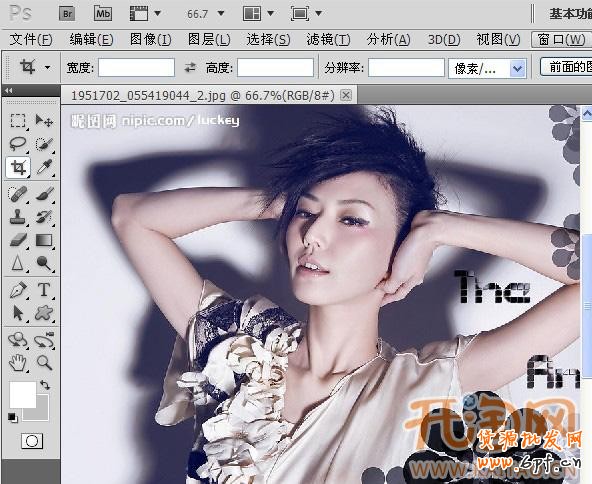This screenshot has height=484, width=592.
Task: Open the resolution unit dropdown 像素/...
Action: pyautogui.click(x=487, y=68)
